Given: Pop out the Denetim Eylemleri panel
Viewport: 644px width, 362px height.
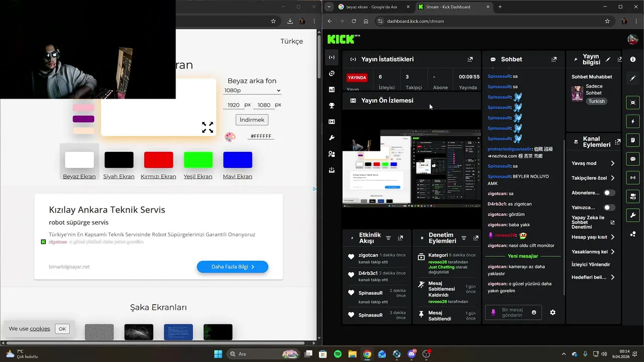Looking at the screenshot, I should pyautogui.click(x=475, y=238).
